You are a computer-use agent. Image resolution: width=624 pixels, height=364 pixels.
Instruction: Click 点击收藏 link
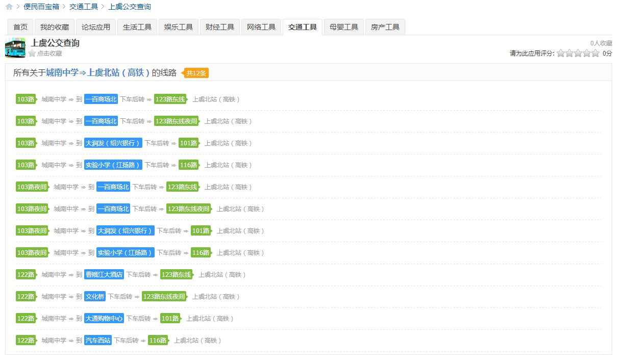click(x=49, y=54)
